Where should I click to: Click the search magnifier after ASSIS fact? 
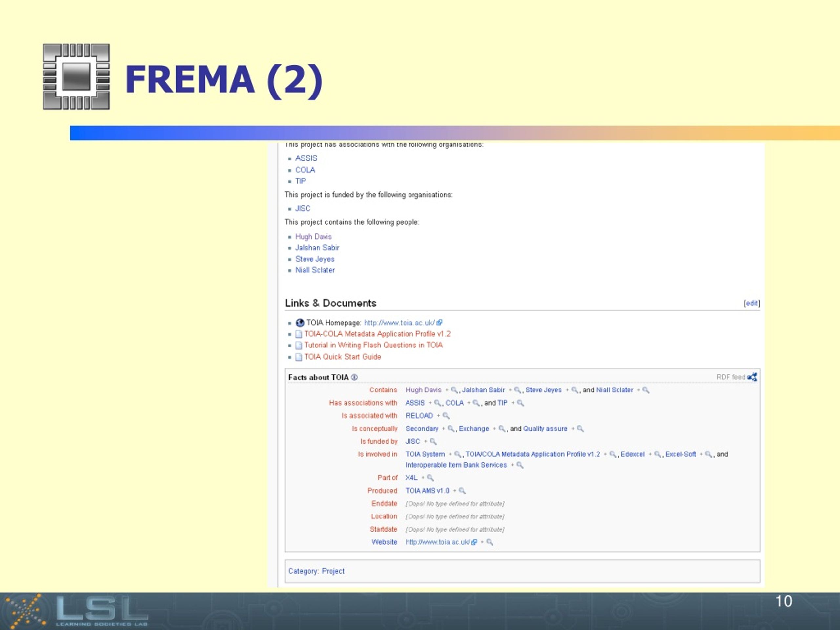pos(437,403)
